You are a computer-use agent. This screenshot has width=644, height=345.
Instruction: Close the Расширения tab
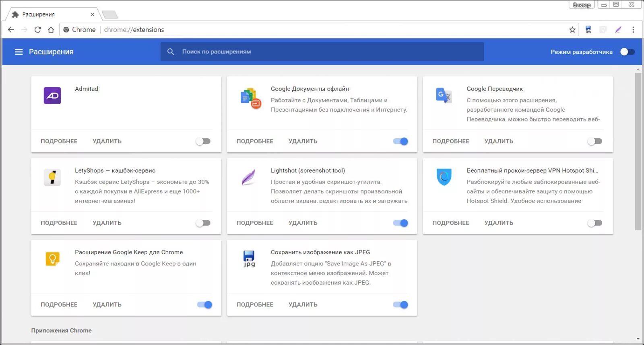92,14
